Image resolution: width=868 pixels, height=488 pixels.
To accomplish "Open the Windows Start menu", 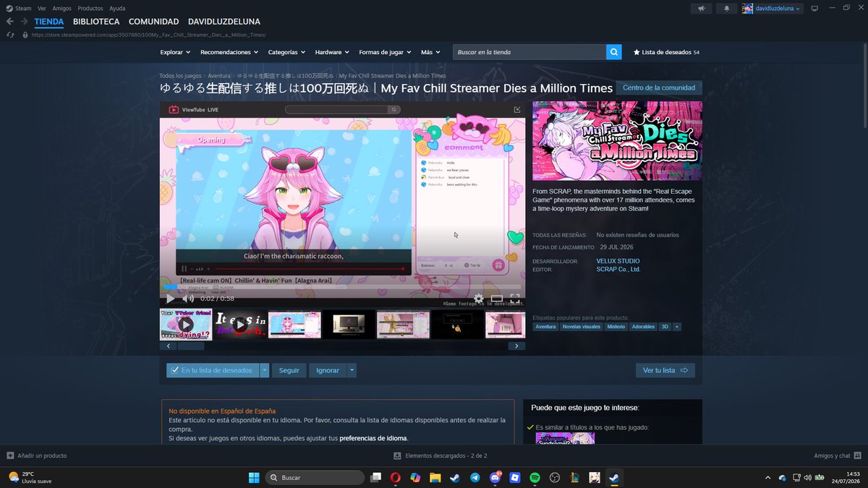I will point(254,477).
